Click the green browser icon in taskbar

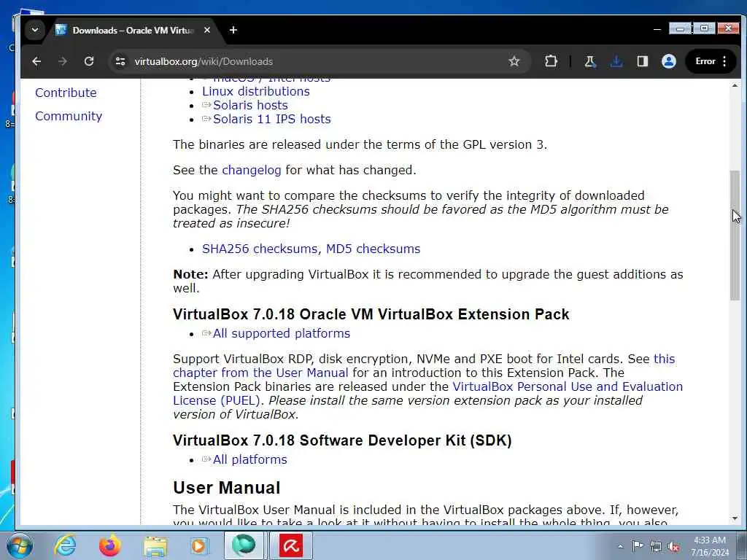coord(244,545)
